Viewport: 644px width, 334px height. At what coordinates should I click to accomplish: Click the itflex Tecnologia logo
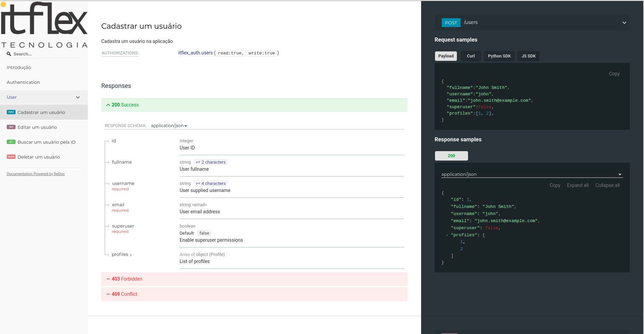pos(44,25)
